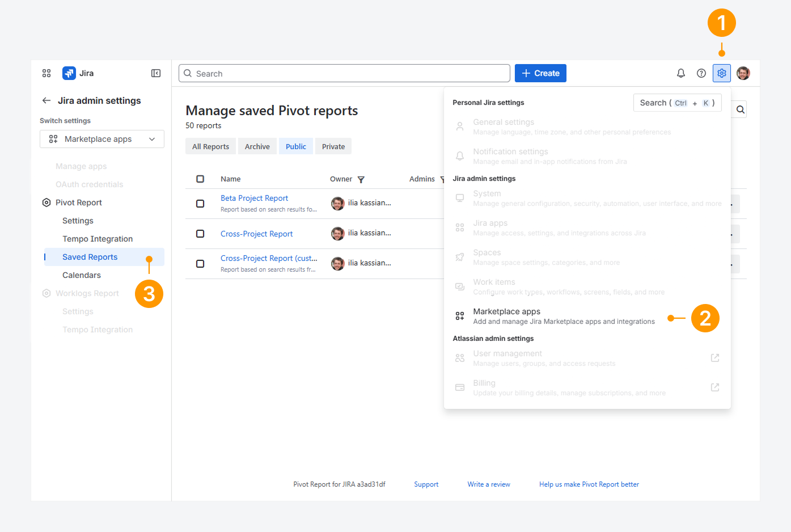Filter reports by Owner funnel icon
This screenshot has height=532, width=791.
point(361,179)
